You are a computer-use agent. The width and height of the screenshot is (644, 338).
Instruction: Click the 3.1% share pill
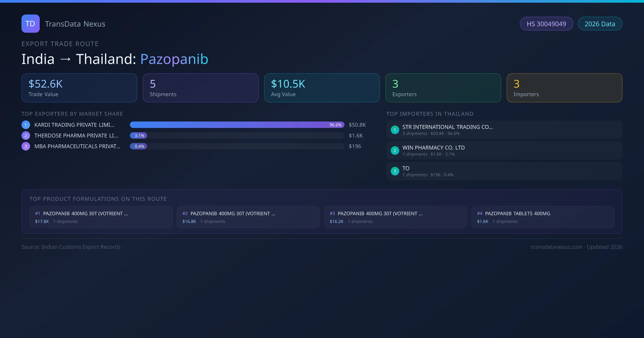139,135
